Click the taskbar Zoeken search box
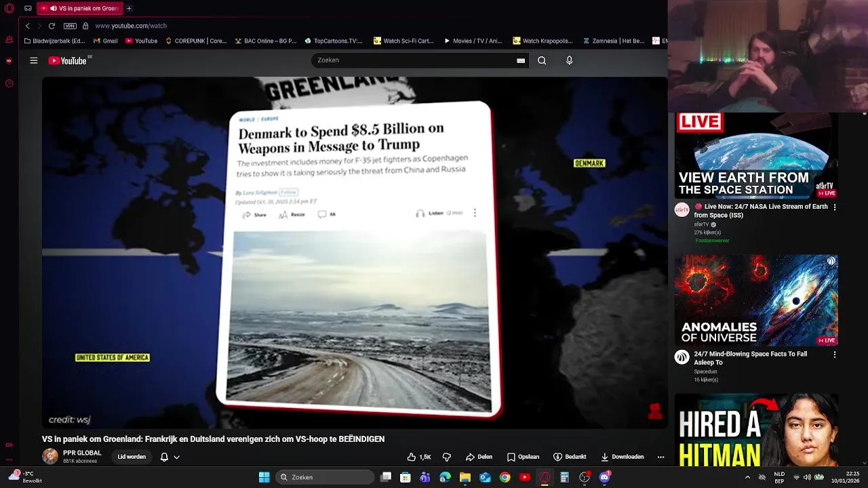Image resolution: width=868 pixels, height=488 pixels. point(325,477)
